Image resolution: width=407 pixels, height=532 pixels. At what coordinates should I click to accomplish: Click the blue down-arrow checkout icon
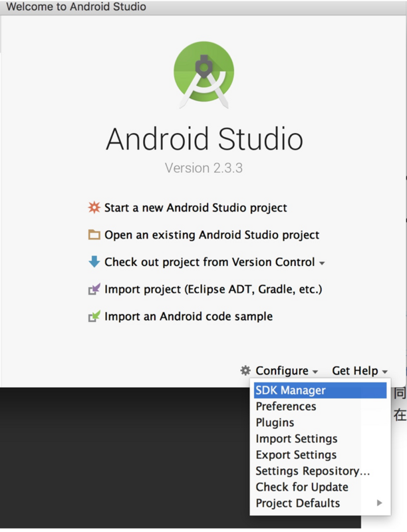click(94, 262)
